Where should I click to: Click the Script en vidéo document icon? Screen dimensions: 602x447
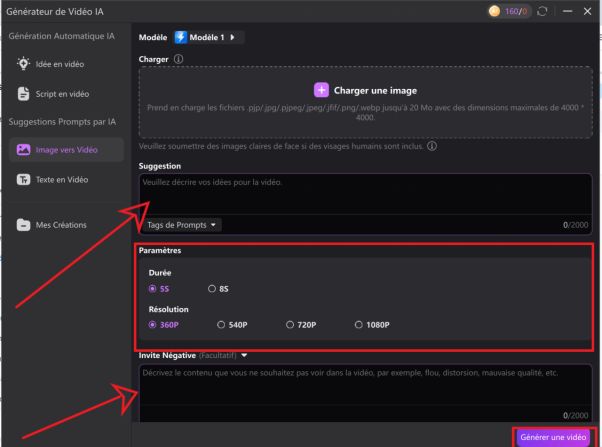[23, 93]
